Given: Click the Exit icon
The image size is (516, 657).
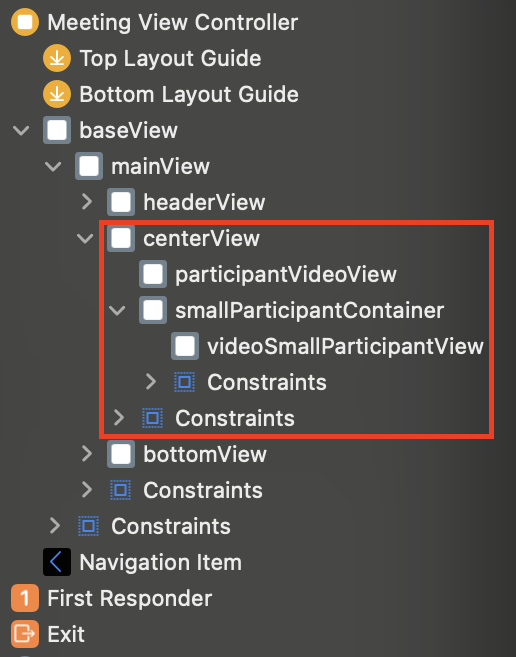Looking at the screenshot, I should click(25, 634).
